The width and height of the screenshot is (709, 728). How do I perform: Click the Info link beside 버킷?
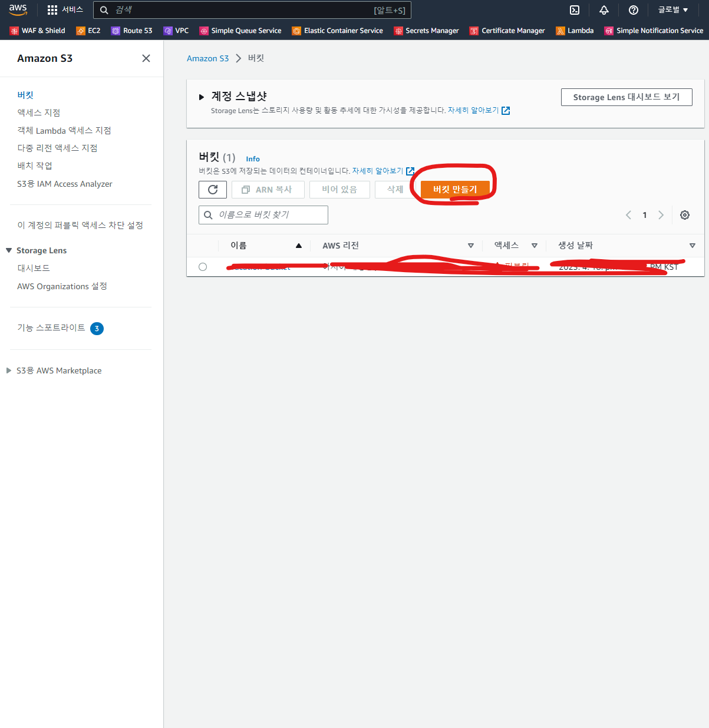(x=253, y=159)
